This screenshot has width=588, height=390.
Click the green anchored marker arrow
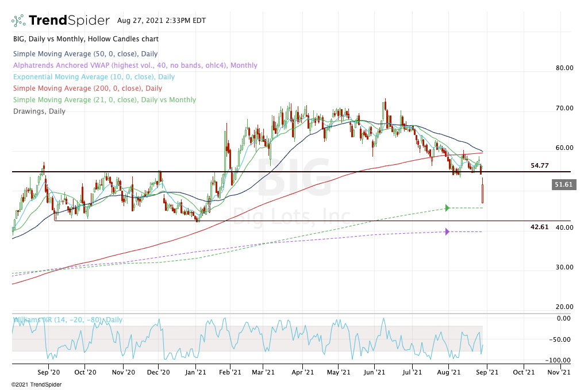[447, 207]
